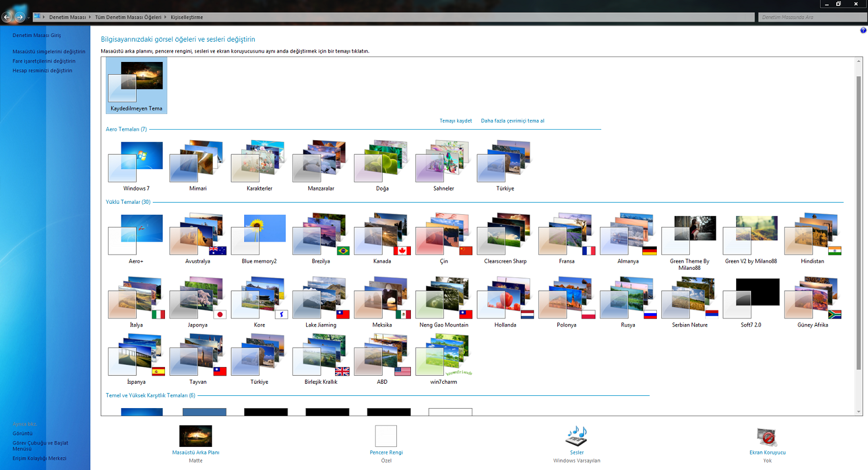Viewport: 868px width, 470px height.
Task: Select the Kaydedilmeyen Tema unsaved theme
Action: pyautogui.click(x=136, y=86)
